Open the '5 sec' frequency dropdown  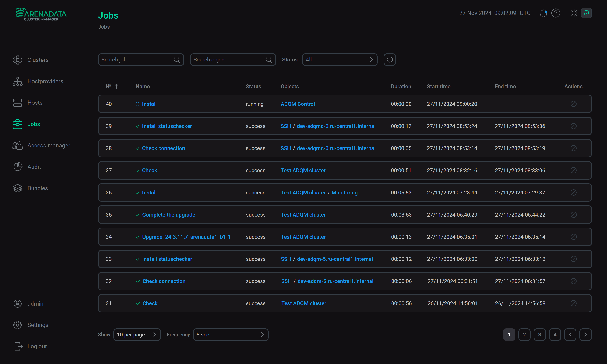pos(231,334)
